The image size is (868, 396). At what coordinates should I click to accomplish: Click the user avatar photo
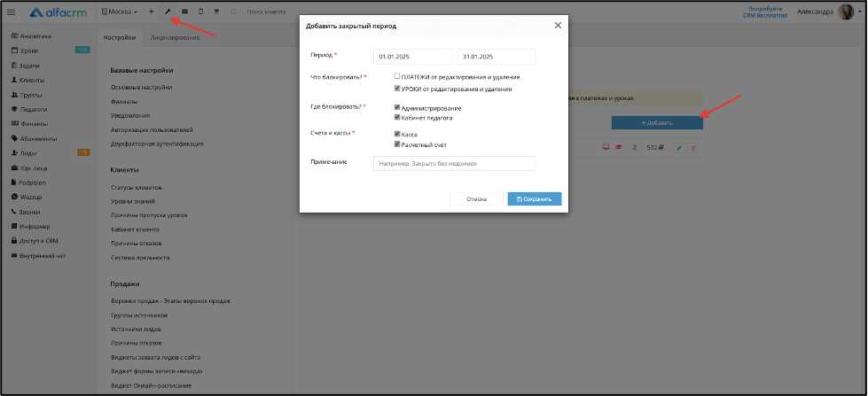(x=846, y=12)
